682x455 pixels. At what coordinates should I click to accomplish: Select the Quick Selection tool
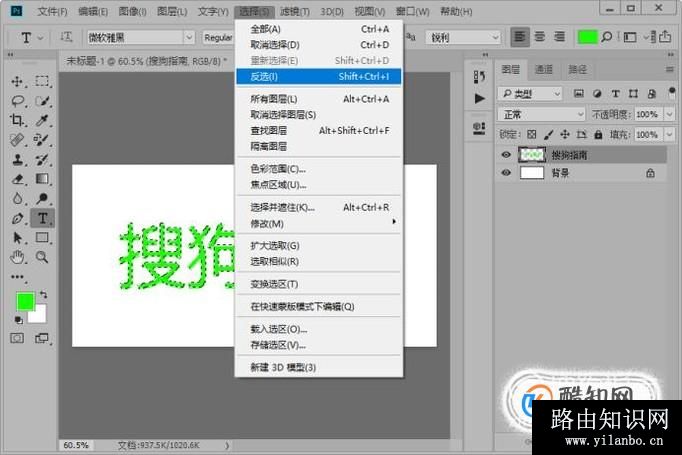tap(42, 101)
